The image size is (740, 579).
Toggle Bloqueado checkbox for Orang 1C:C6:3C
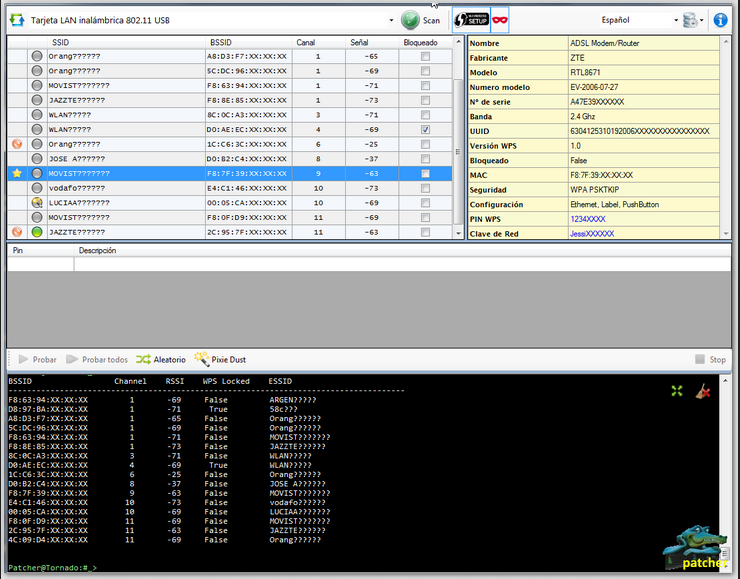pos(425,144)
